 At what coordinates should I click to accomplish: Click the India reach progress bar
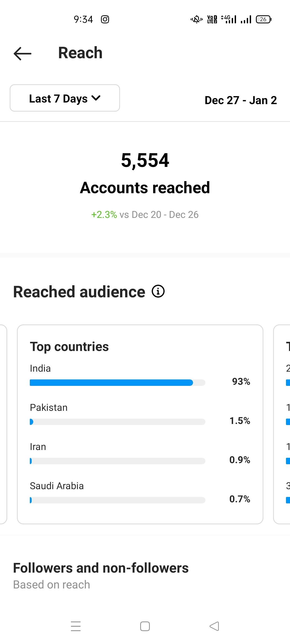(x=118, y=383)
